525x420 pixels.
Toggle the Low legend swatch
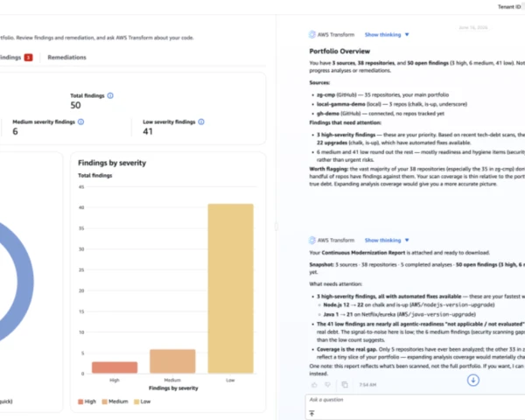[x=136, y=402]
